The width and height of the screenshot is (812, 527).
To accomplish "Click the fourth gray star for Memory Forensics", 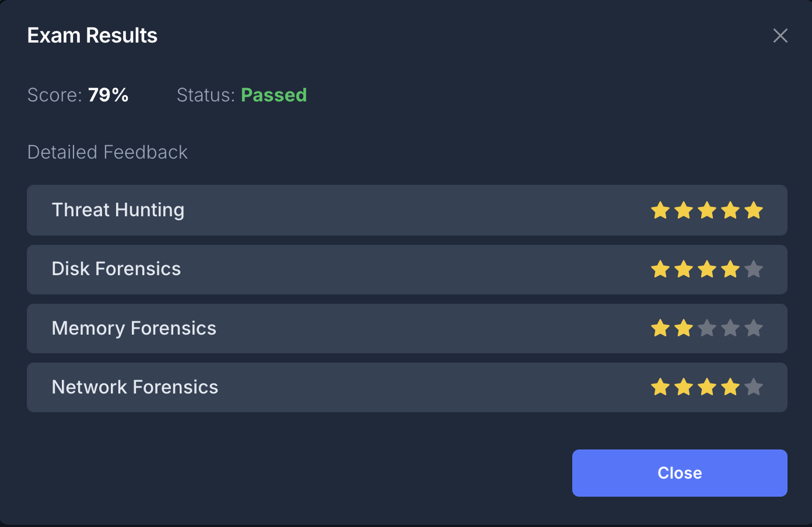I will [730, 328].
